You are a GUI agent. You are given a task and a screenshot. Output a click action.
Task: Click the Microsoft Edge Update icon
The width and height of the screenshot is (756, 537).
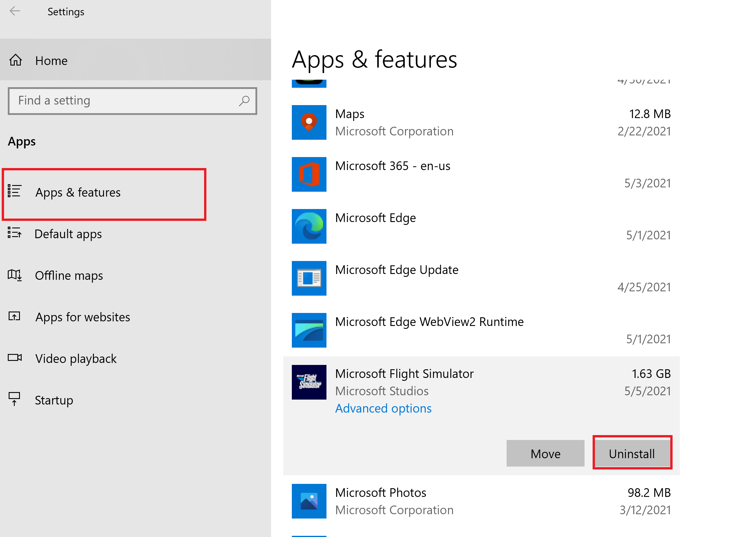(309, 278)
